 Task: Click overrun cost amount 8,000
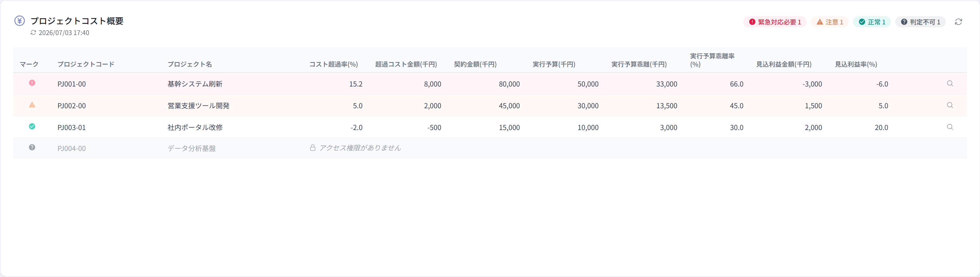click(433, 84)
